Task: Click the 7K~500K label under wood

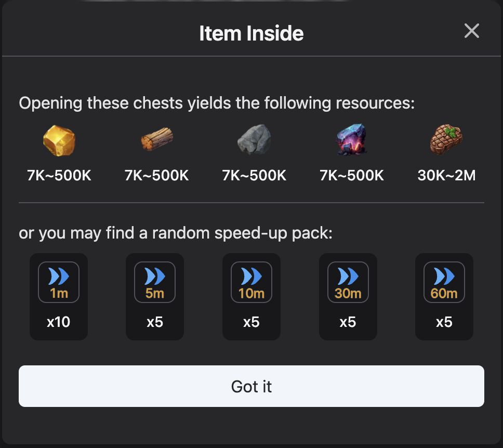Action: 156,176
